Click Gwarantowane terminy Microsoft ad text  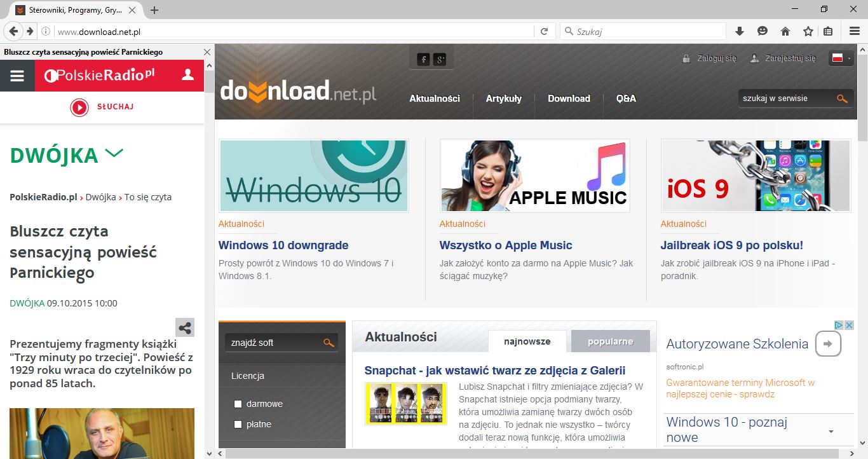[740, 388]
